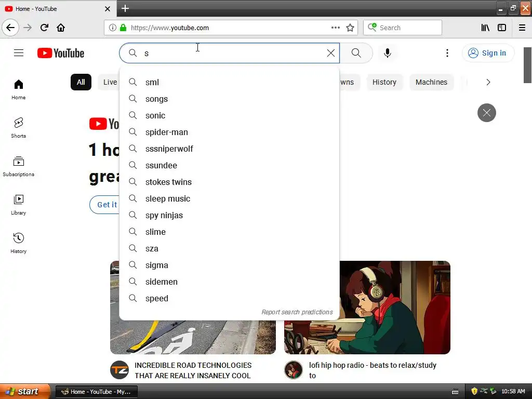The image size is (532, 399).
Task: Pick the 'speed' suggestion
Action: 229,298
